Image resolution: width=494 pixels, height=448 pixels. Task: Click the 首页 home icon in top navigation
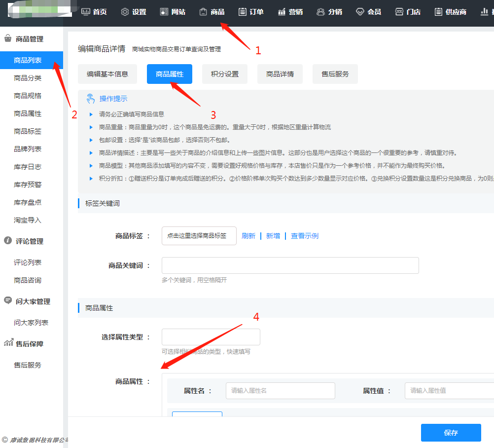click(x=86, y=12)
